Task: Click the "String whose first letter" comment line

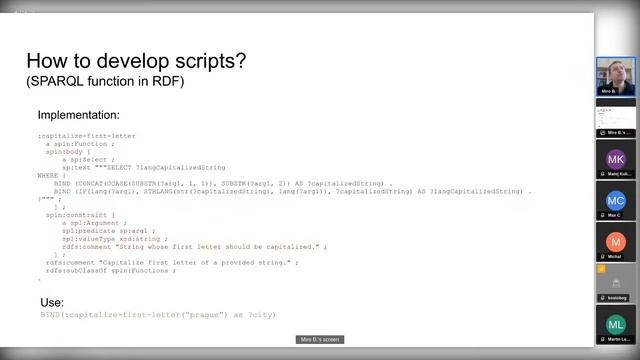Action: click(194, 247)
